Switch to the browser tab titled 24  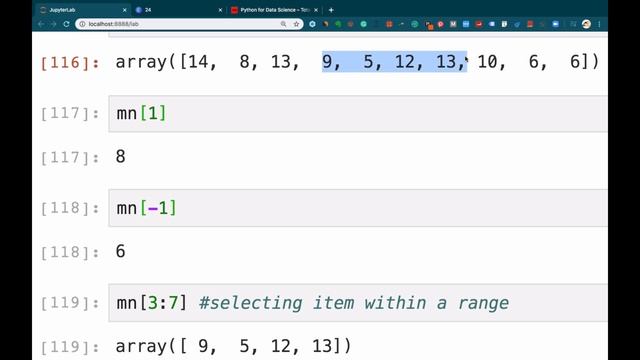178,10
